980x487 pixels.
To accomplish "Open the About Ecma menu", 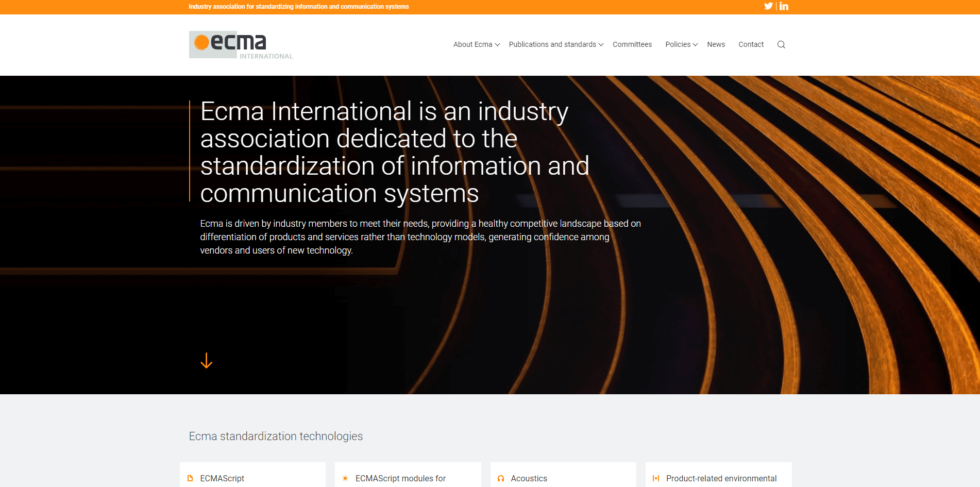I will pyautogui.click(x=472, y=44).
